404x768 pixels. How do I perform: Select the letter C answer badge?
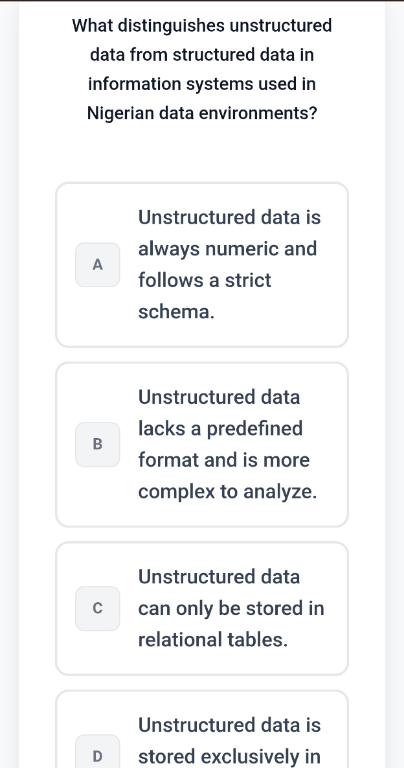(x=97, y=608)
